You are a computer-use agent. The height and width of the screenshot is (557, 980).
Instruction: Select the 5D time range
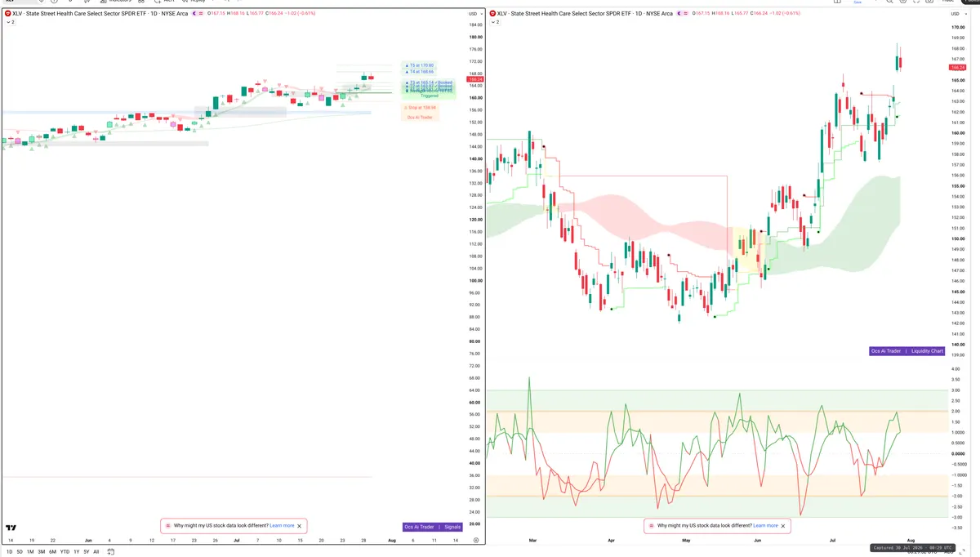click(20, 551)
